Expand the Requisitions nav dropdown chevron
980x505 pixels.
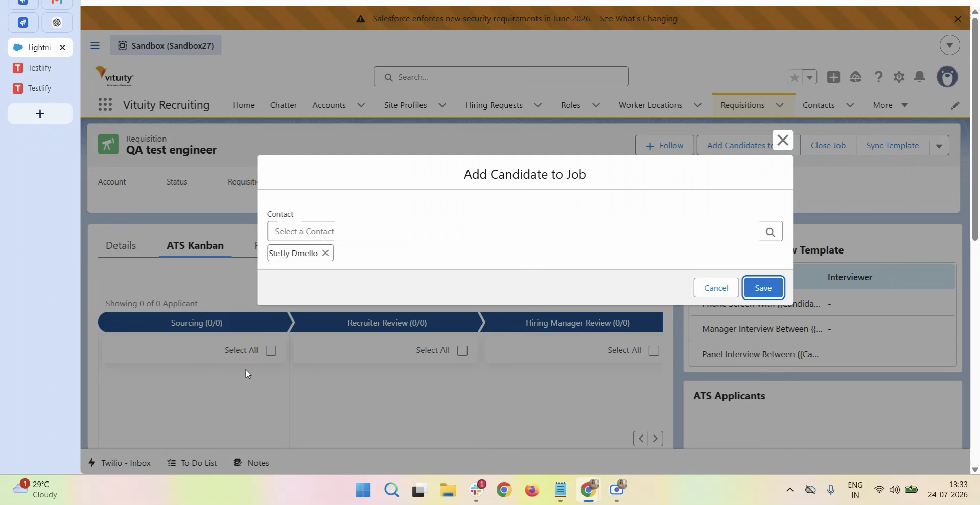click(780, 105)
